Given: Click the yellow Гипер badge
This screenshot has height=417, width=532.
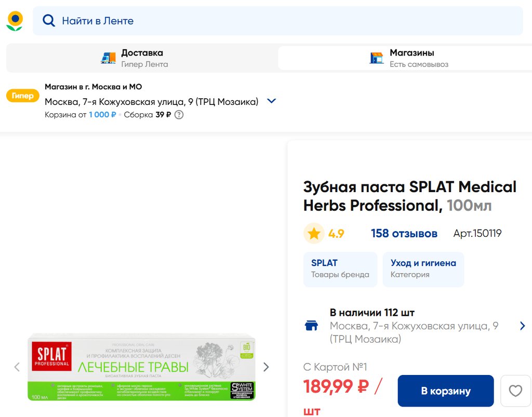Looking at the screenshot, I should pos(23,96).
